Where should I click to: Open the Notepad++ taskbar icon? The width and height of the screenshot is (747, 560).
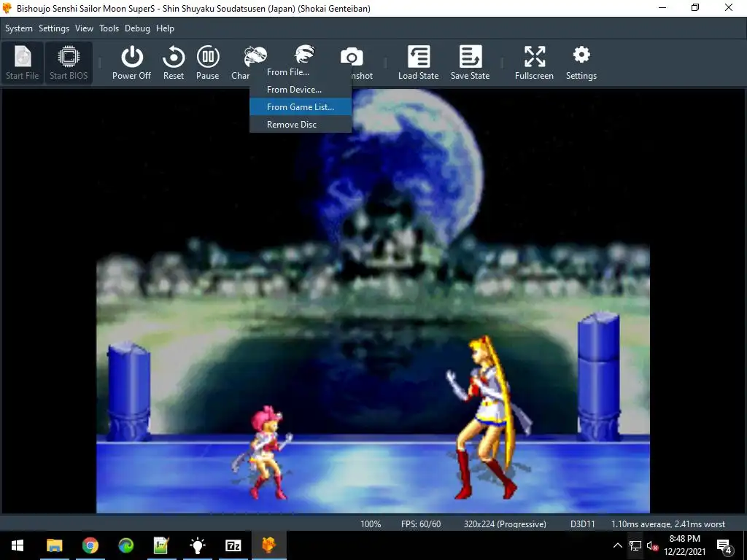click(161, 545)
